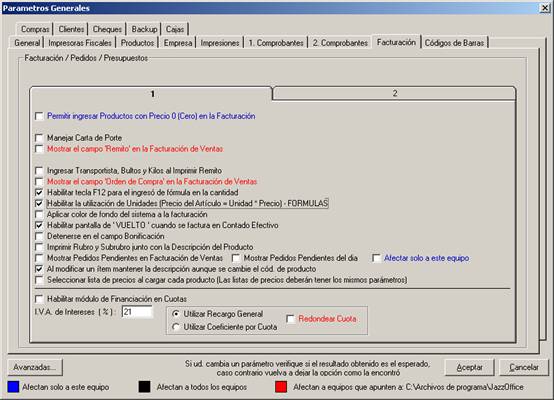Click the 'Avanzadas...' button

(35, 367)
